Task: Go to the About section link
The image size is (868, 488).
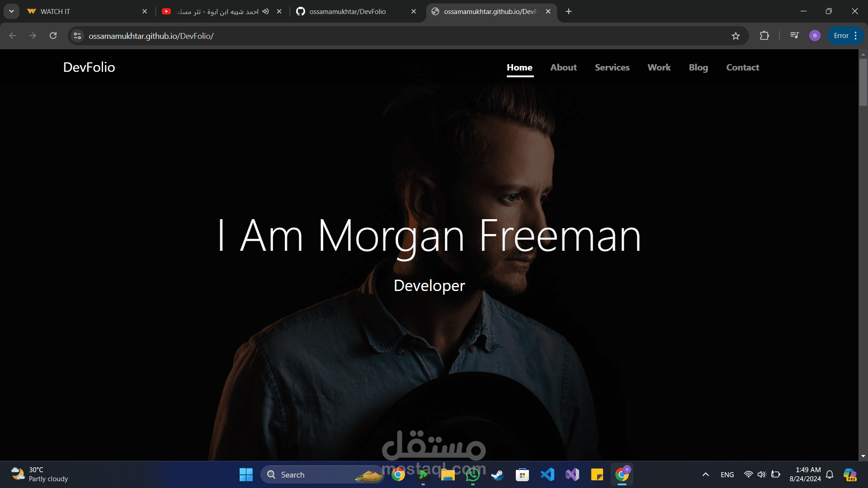Action: coord(563,67)
